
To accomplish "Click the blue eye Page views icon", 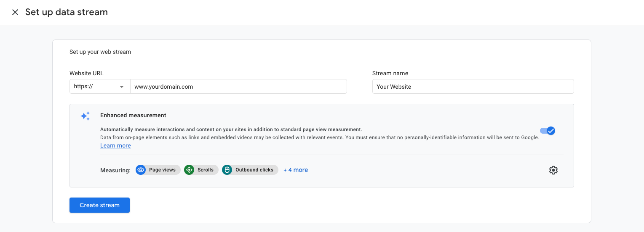I will (141, 170).
